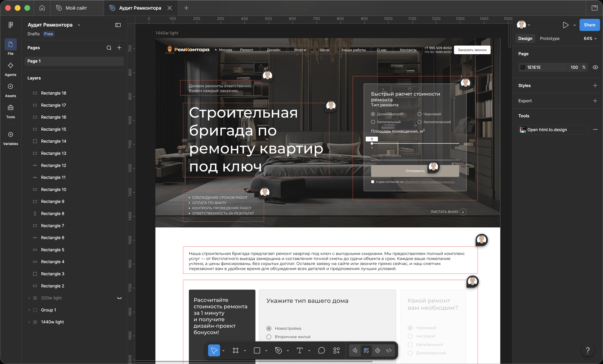
Task: Select the Вторичное жильё radio option
Action: [x=269, y=337]
